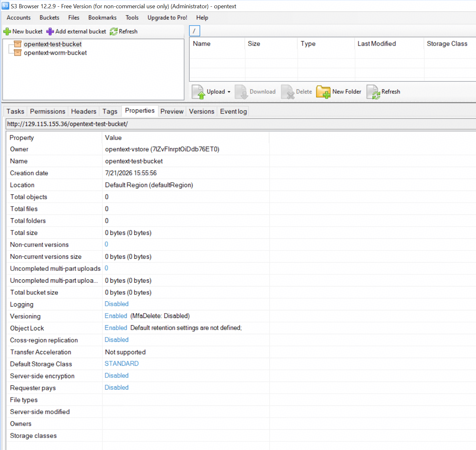Click the S3 Browser app icon in title bar
The image size is (476, 450).
[x=5, y=6]
